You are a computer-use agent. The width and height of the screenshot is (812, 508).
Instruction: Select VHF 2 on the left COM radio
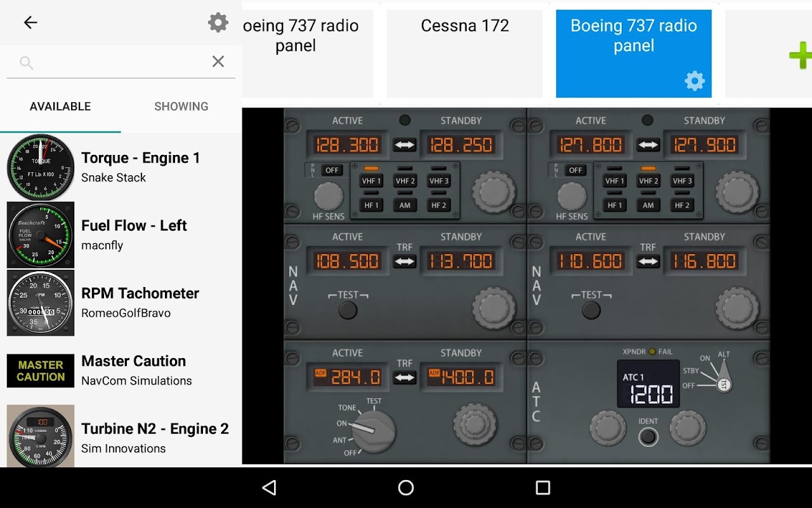point(405,181)
